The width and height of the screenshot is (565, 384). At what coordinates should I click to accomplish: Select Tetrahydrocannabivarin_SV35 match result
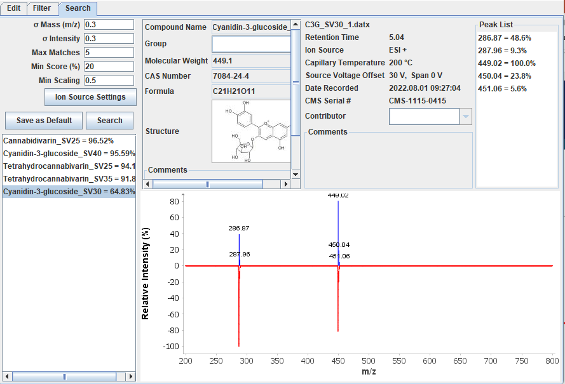click(x=69, y=179)
